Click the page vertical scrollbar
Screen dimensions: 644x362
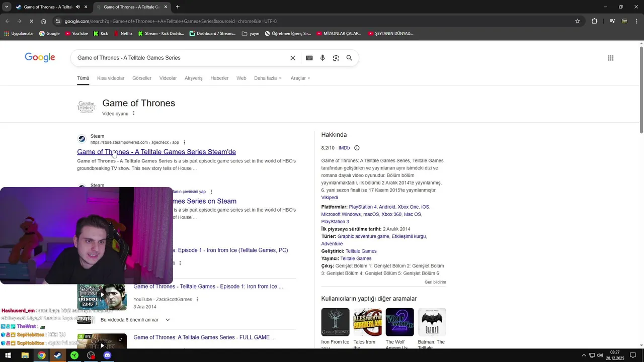641,90
